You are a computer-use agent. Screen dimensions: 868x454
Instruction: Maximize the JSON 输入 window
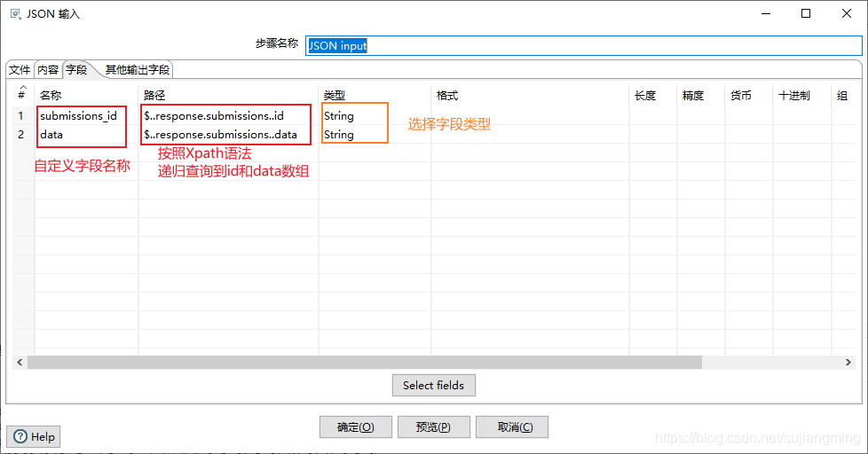(806, 14)
